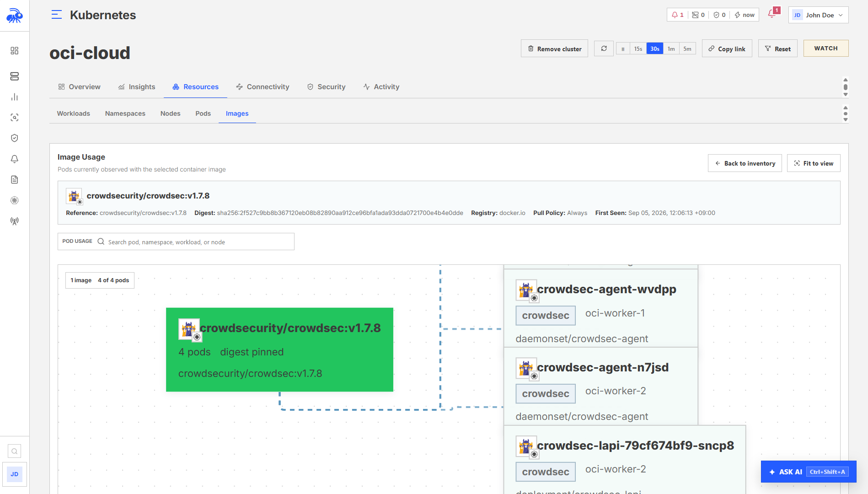868x494 pixels.
Task: Click crowdsec image icon in header card
Action: (74, 196)
